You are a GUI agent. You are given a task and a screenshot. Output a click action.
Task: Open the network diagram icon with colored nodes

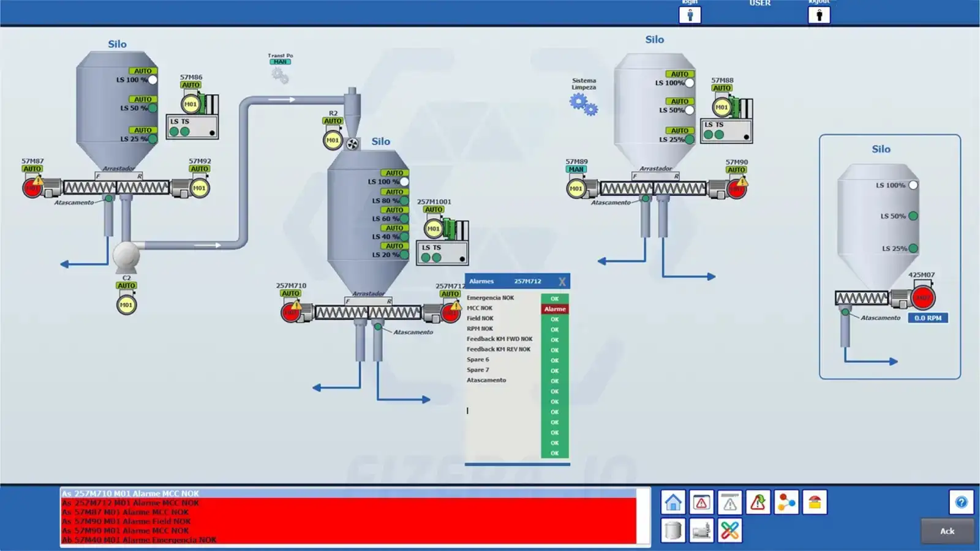click(x=786, y=503)
